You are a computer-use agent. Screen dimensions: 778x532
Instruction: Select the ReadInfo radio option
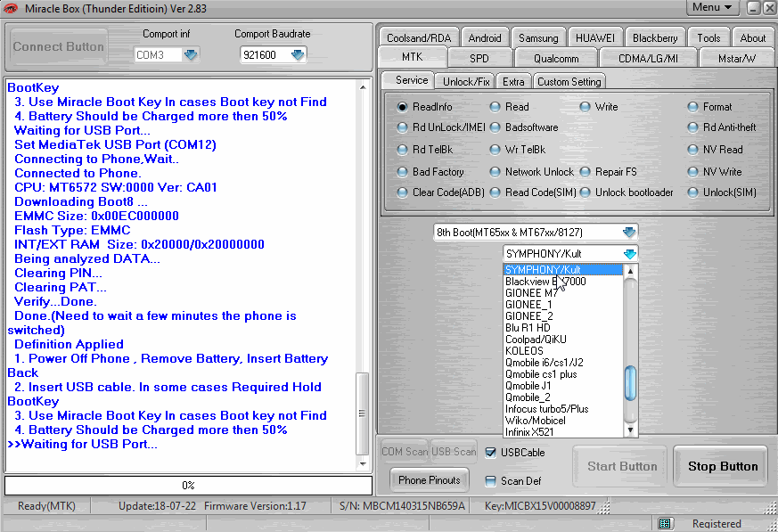(x=403, y=107)
